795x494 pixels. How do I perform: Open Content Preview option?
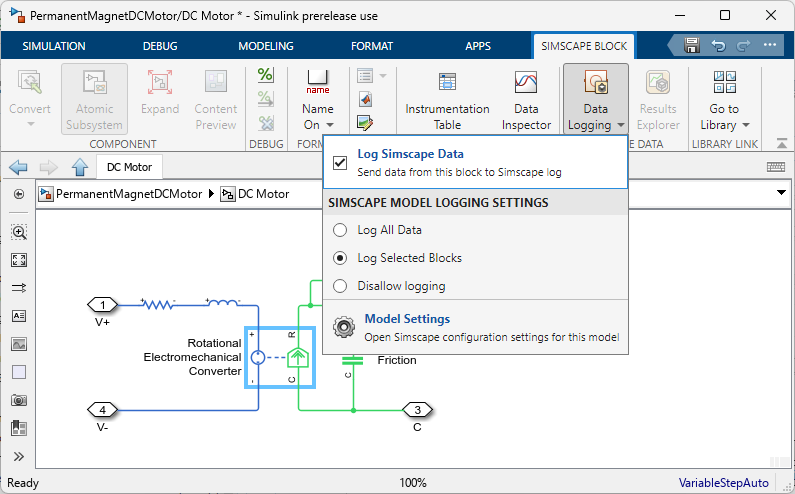(x=216, y=99)
